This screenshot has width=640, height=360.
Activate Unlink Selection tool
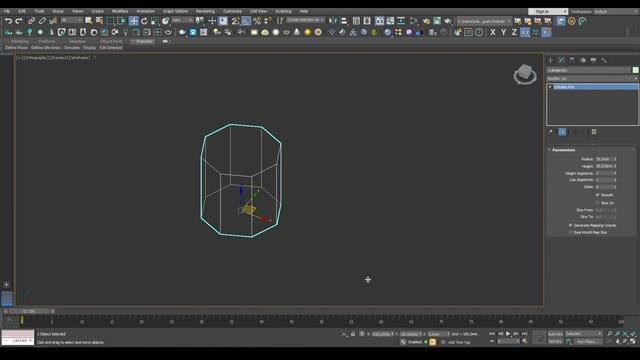[x=42, y=21]
